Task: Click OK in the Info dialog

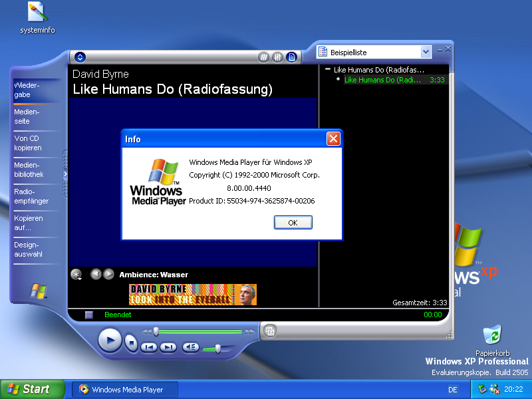Action: coord(293,223)
